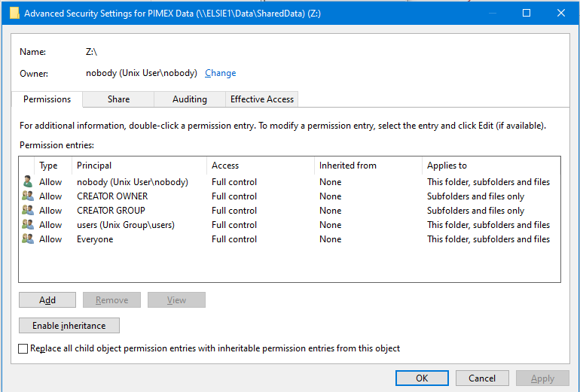Image resolution: width=580 pixels, height=392 pixels.
Task: Click 'This folder, subfolders and files' in users row
Action: point(488,225)
